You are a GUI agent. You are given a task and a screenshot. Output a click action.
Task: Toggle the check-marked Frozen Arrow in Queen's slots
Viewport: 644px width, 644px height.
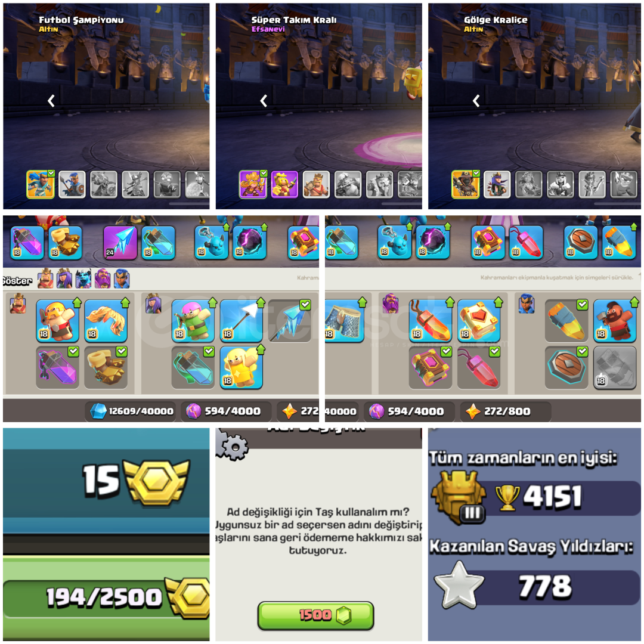tap(290, 321)
